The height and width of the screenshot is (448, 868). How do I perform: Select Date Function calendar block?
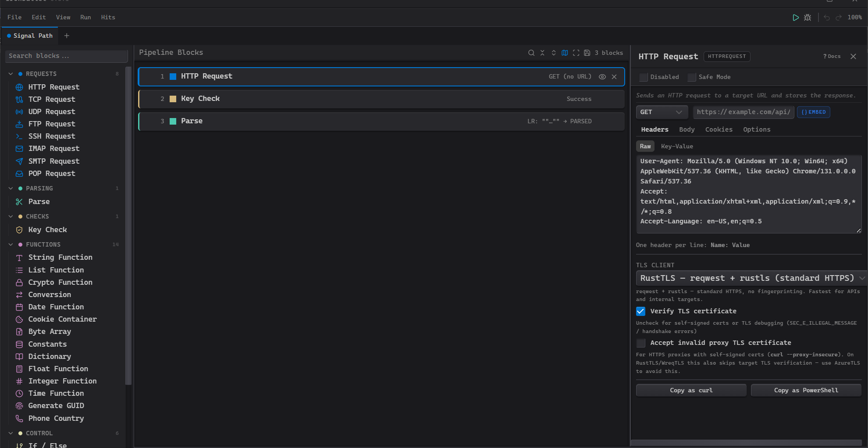point(56,307)
